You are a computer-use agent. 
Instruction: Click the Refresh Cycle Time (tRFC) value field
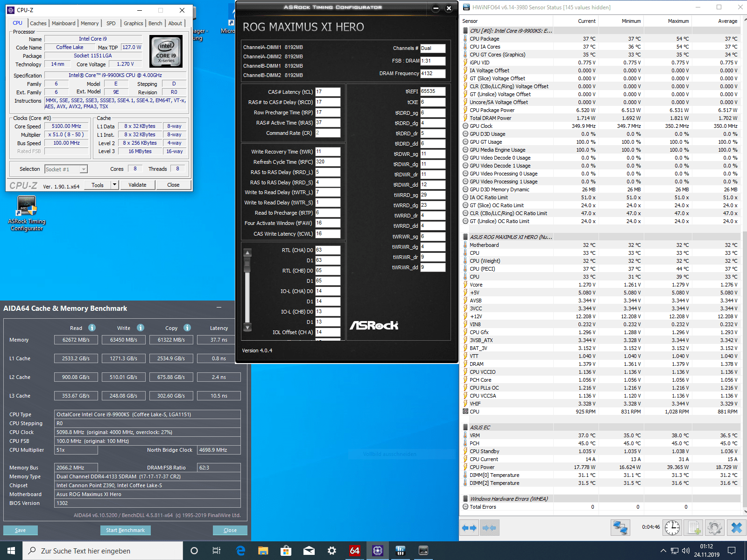click(328, 162)
